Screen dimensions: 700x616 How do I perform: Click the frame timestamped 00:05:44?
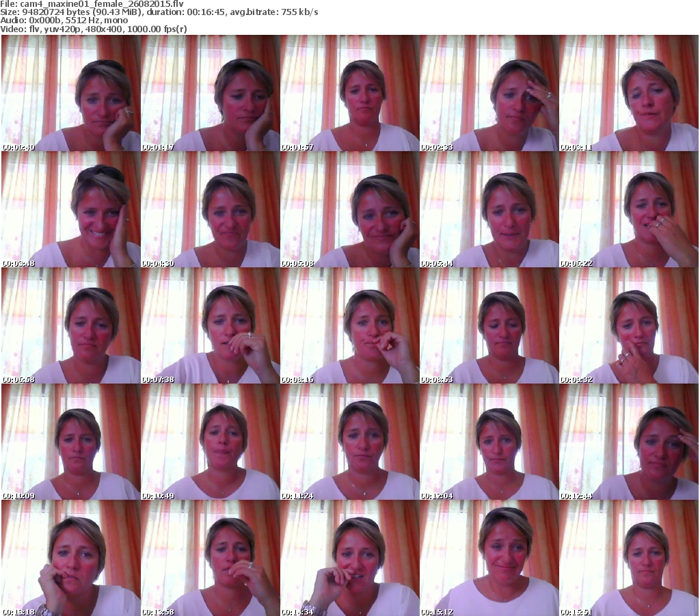[489, 209]
